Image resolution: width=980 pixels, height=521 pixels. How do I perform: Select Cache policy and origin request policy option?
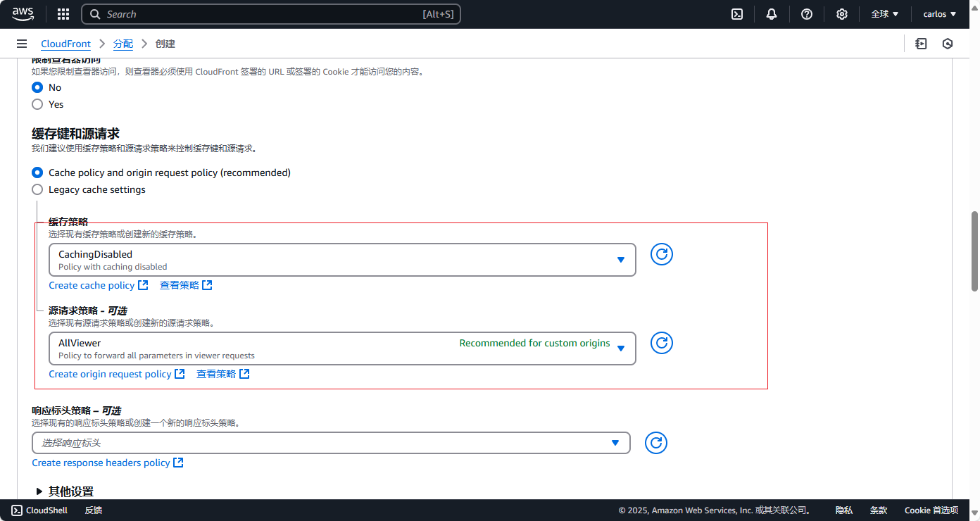(37, 172)
